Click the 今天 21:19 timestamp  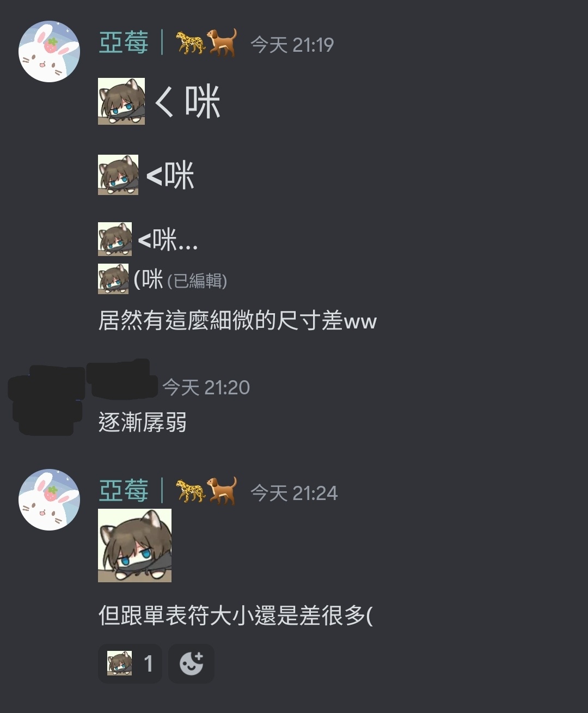[x=292, y=45]
